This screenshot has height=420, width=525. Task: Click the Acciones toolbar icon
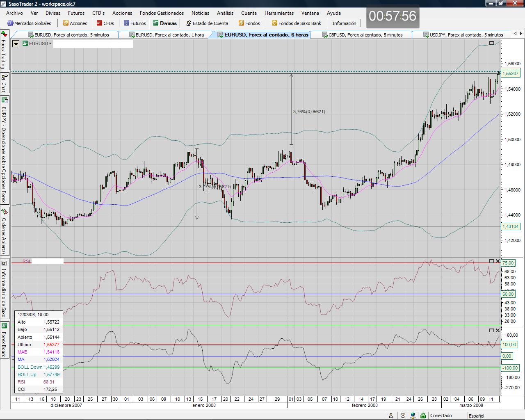click(x=66, y=23)
